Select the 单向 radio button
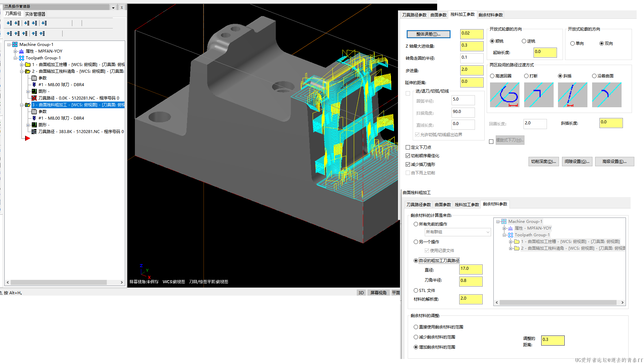 572,44
